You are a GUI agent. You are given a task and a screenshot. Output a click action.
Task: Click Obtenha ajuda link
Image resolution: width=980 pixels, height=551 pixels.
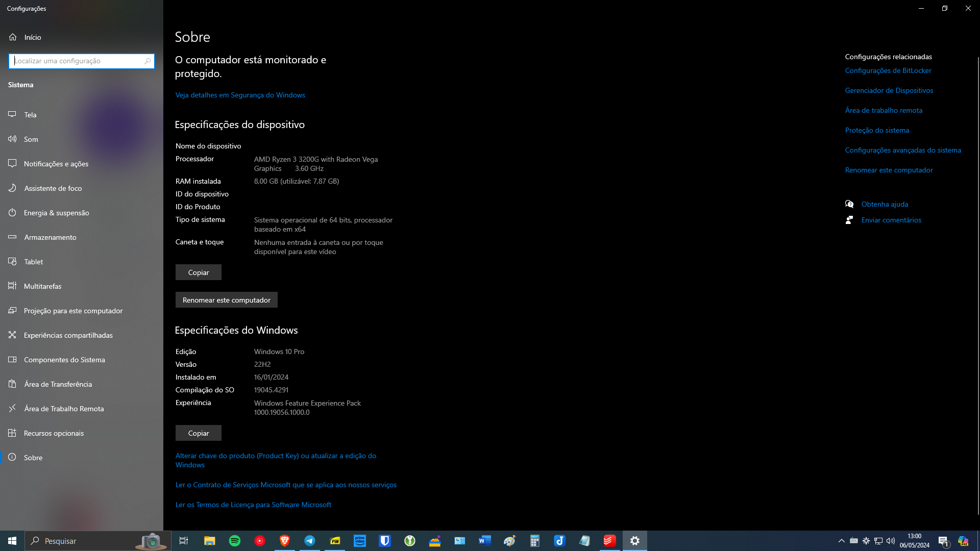click(x=885, y=204)
